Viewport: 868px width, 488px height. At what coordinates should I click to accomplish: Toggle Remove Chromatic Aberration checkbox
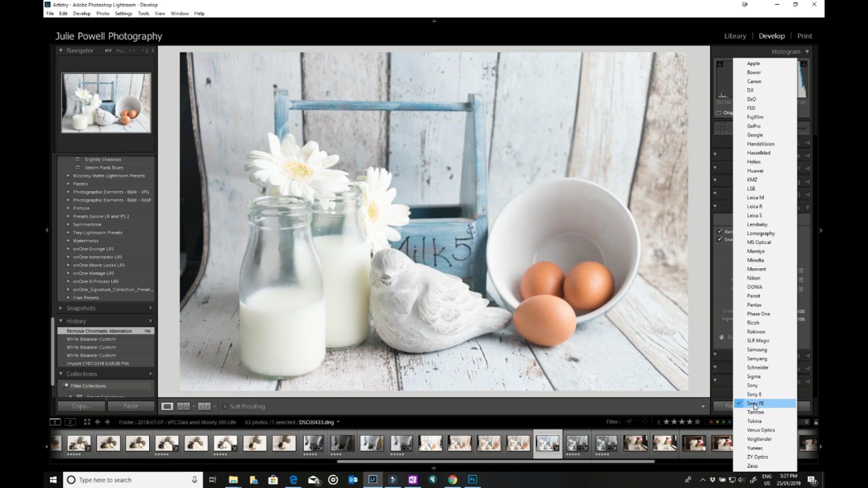point(720,231)
